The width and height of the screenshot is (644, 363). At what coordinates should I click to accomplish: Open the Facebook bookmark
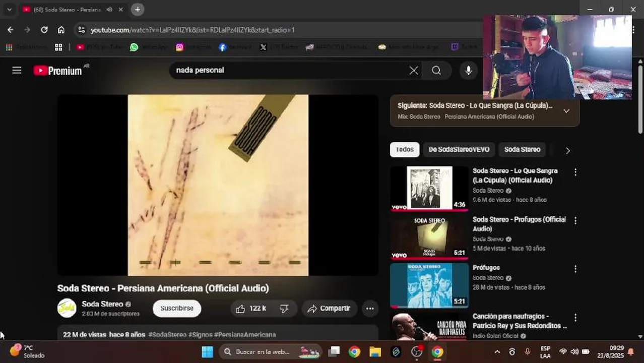[x=235, y=47]
